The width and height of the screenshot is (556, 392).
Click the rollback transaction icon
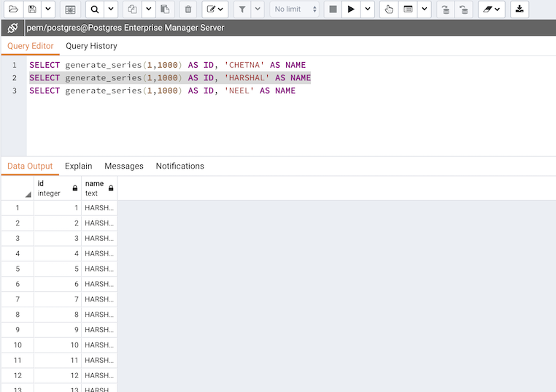[x=464, y=9]
